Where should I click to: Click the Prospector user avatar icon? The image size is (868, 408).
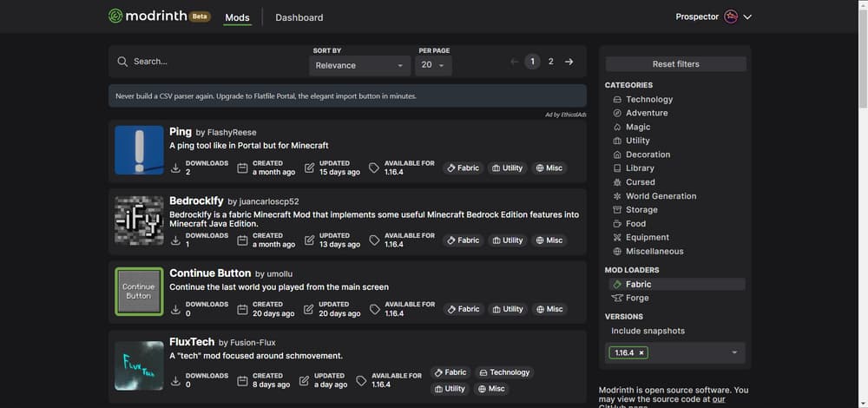pos(731,16)
